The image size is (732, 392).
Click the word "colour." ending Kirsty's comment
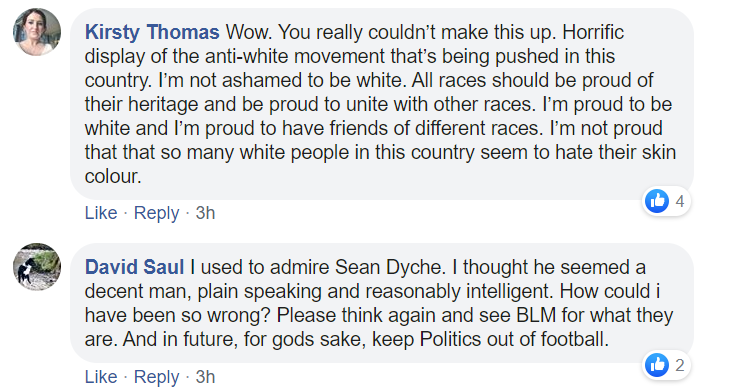tap(113, 176)
